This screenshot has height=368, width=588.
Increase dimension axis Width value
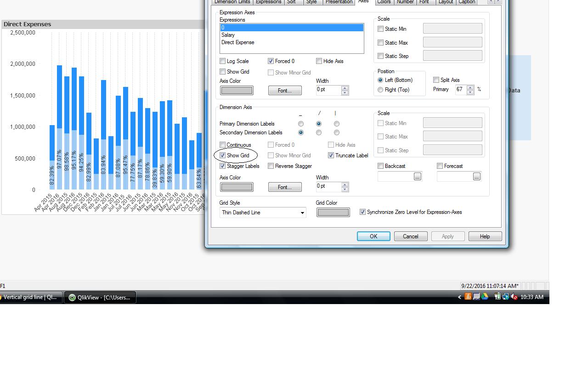click(345, 184)
